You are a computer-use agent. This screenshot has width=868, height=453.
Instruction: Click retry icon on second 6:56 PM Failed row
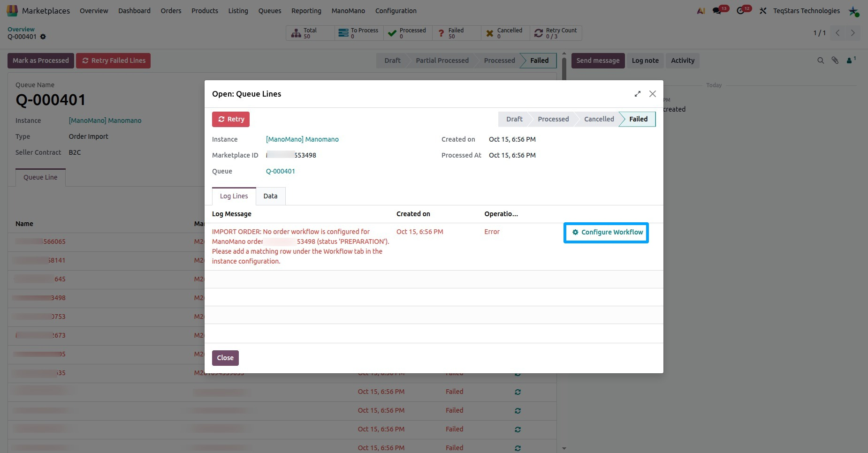pyautogui.click(x=518, y=410)
